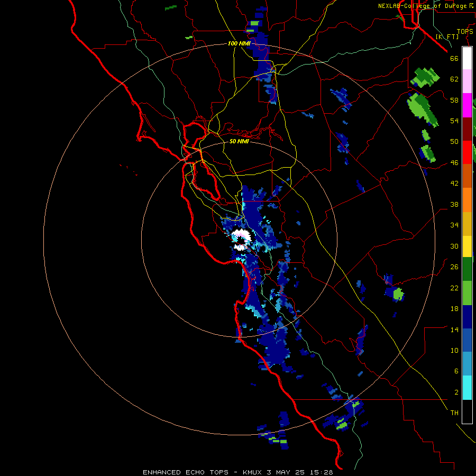Click the magenta legend swatch

[x=467, y=105]
